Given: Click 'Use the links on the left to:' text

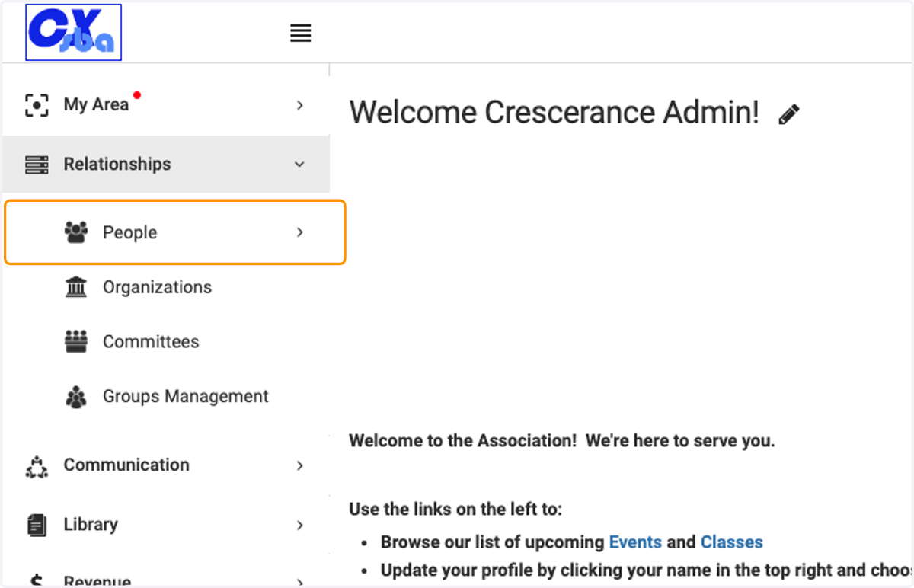Looking at the screenshot, I should click(455, 509).
